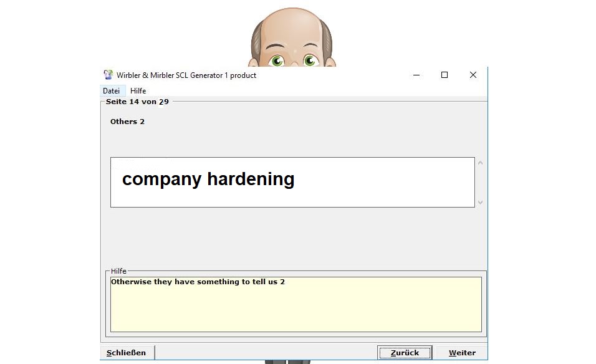Select the 'Others 2' heading
The image size is (596, 364).
tap(127, 122)
